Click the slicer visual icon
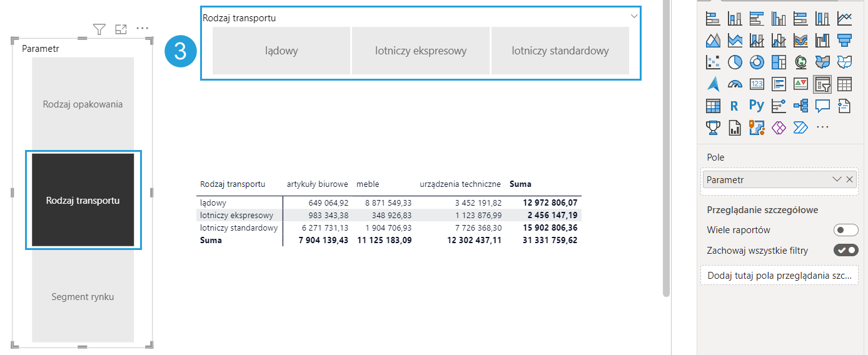 coord(822,84)
